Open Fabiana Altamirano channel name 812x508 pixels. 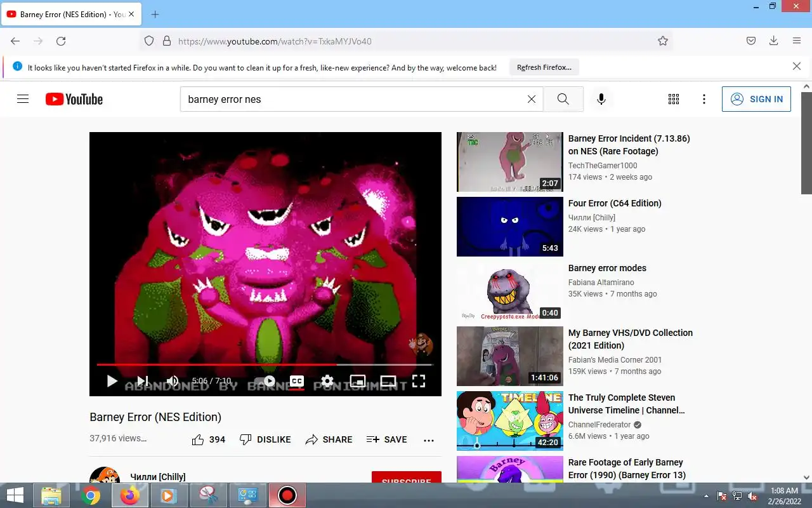[x=601, y=283]
